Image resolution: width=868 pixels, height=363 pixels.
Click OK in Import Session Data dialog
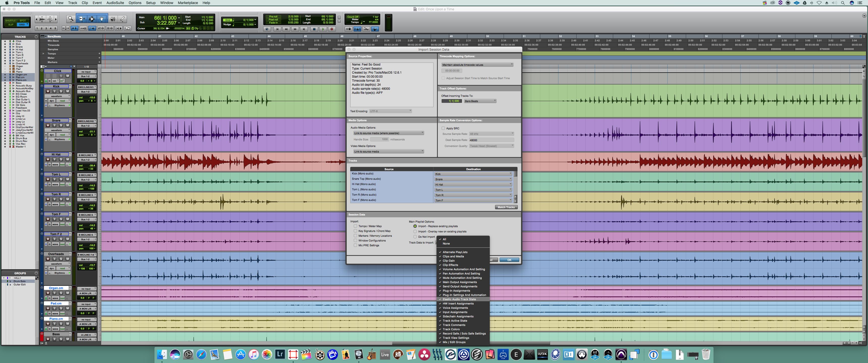(x=509, y=260)
